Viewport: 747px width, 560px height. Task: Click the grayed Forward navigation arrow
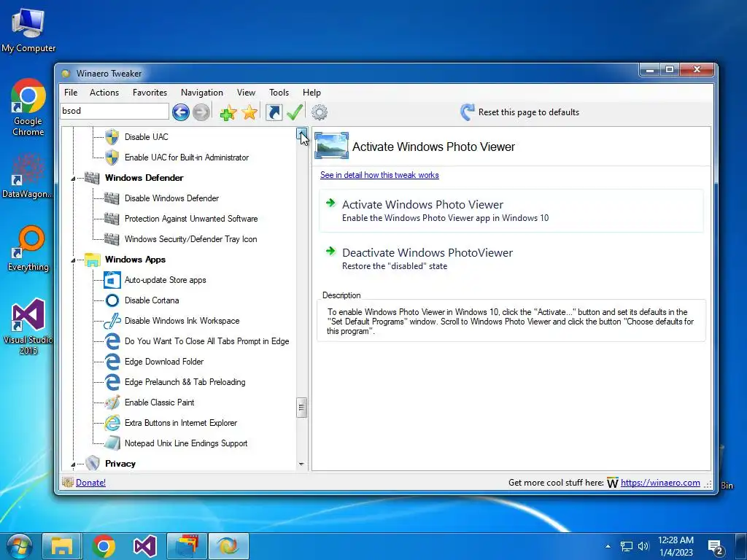point(201,112)
